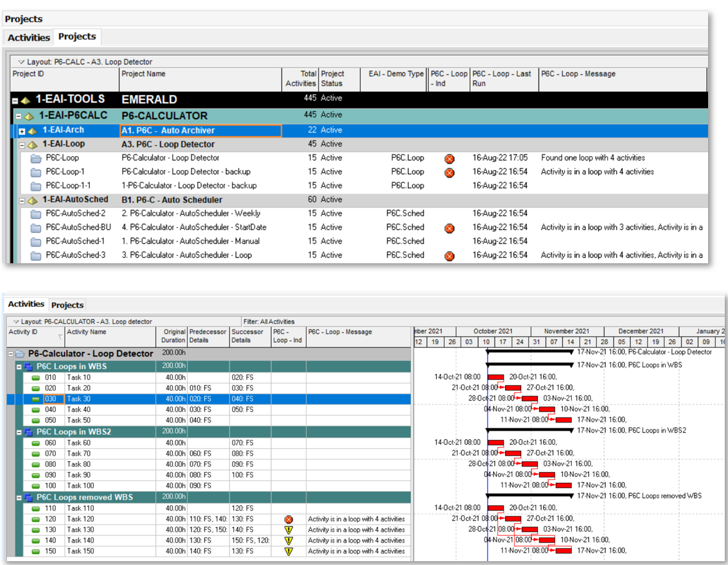Click the red loop error icon for Task 120
Image resolution: width=728 pixels, height=565 pixels.
pos(289,519)
